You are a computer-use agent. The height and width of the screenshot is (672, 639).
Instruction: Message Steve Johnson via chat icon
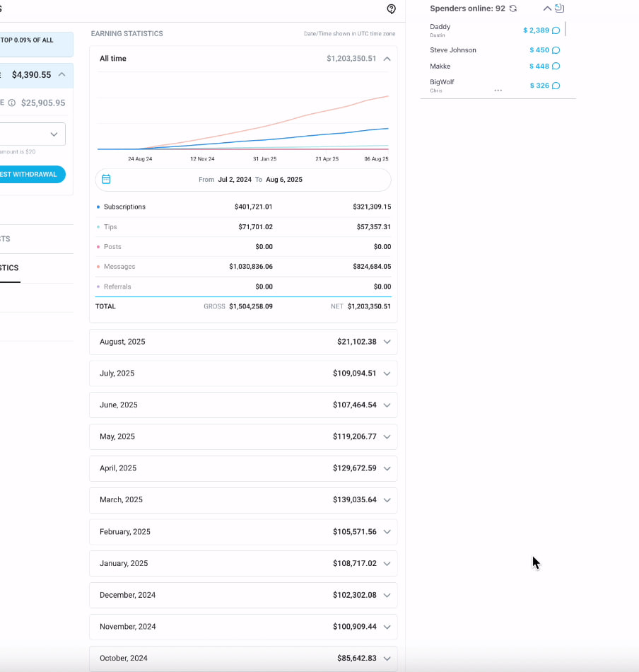[x=556, y=50]
